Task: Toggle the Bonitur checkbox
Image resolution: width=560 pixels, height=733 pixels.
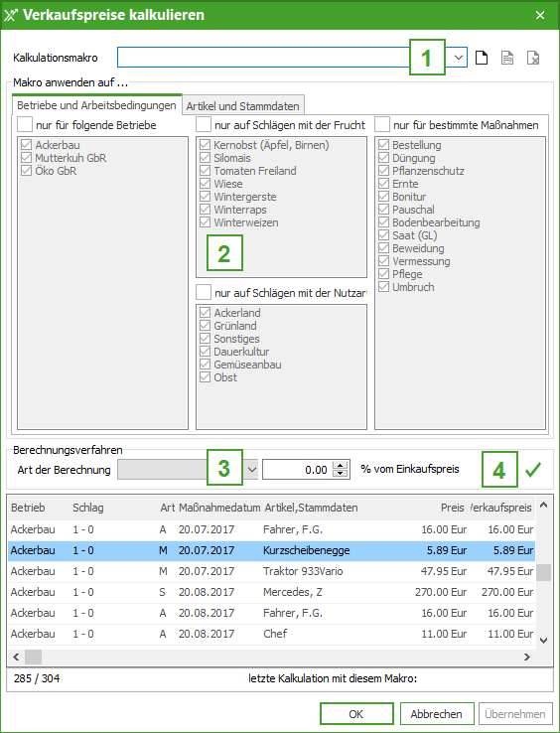Action: tap(383, 197)
